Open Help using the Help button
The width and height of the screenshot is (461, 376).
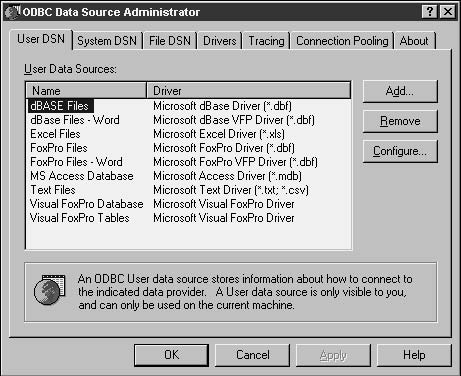tap(414, 355)
